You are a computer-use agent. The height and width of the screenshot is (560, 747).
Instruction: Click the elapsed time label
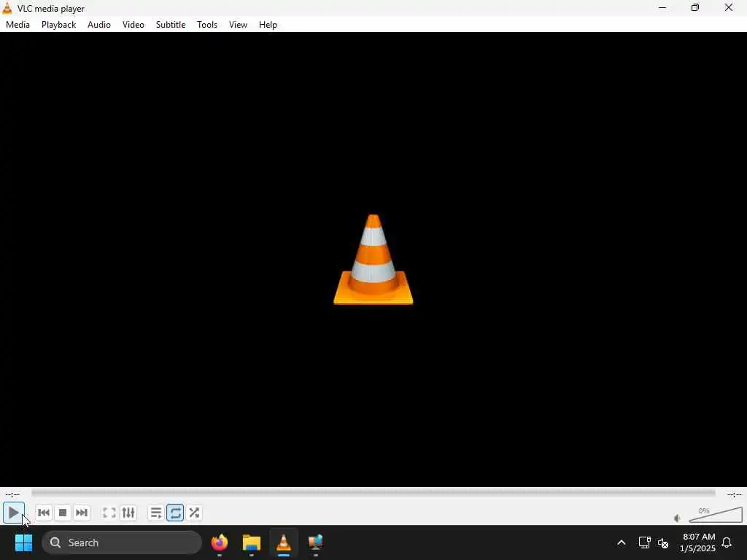pos(12,494)
